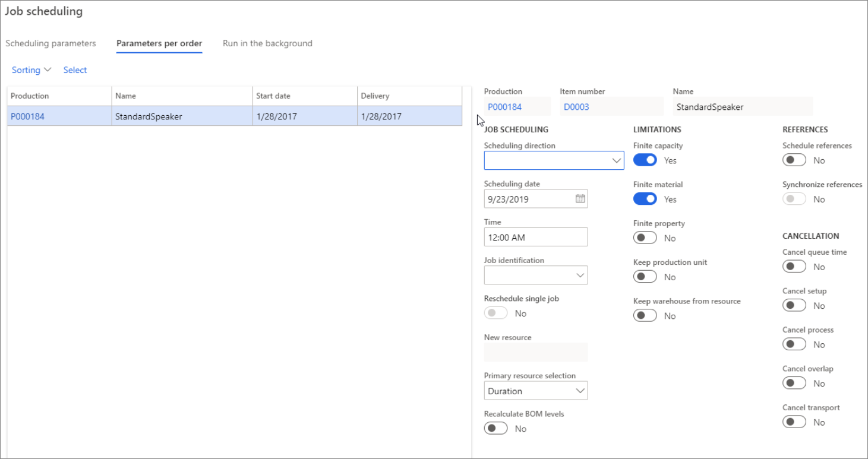Select the Parameters per order tab

click(159, 43)
